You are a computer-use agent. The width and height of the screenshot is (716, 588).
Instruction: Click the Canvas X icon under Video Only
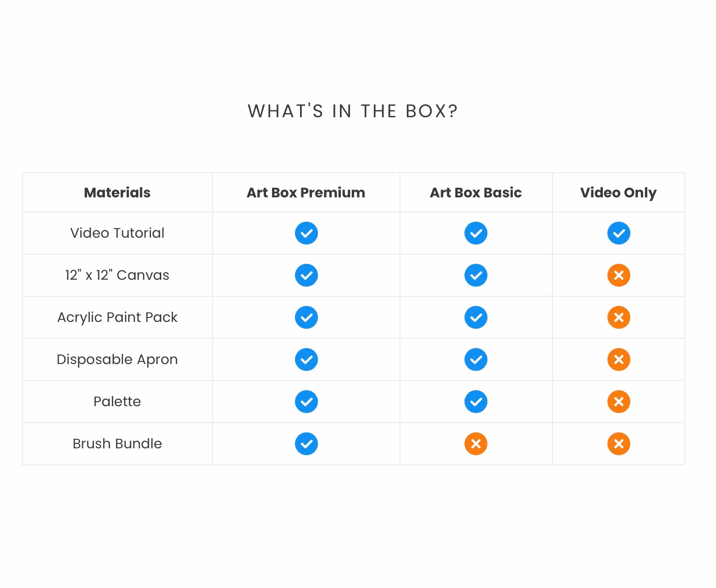(618, 275)
